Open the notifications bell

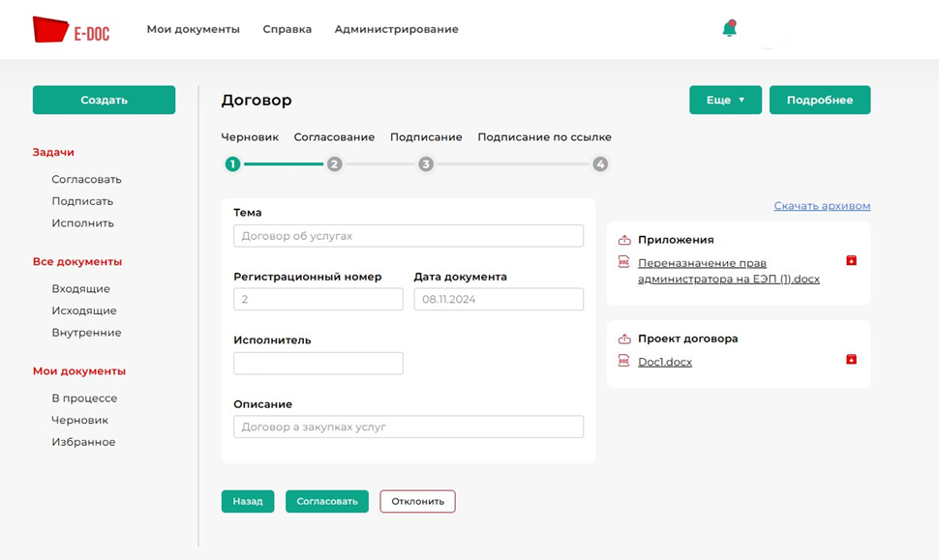[x=729, y=29]
